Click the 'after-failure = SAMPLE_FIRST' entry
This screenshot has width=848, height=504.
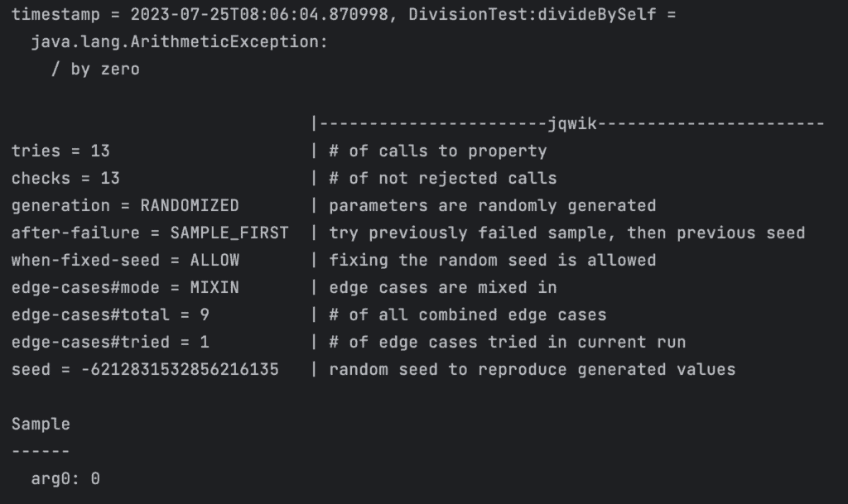(x=150, y=233)
